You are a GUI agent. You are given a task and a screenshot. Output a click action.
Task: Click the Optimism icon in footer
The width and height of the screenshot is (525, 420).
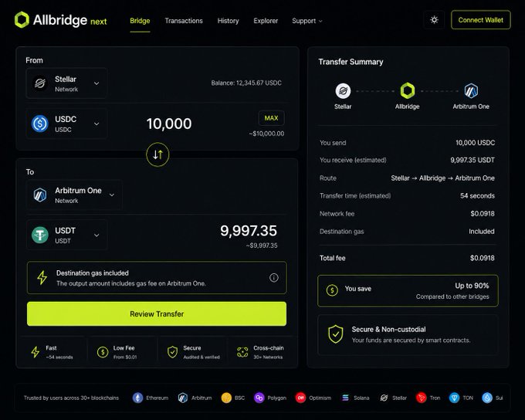pyautogui.click(x=300, y=398)
